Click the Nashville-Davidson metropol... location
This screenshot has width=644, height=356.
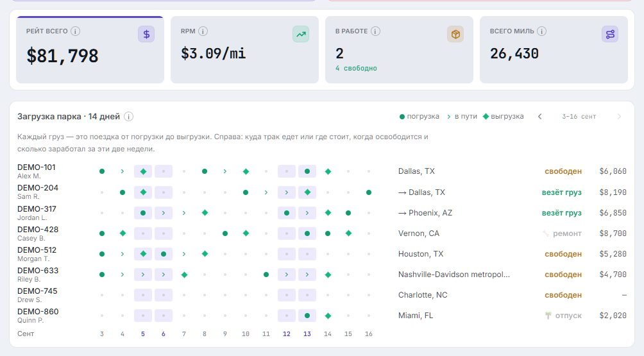tap(454, 275)
